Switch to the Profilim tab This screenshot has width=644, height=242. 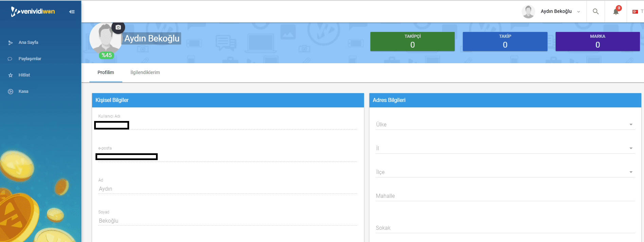106,72
